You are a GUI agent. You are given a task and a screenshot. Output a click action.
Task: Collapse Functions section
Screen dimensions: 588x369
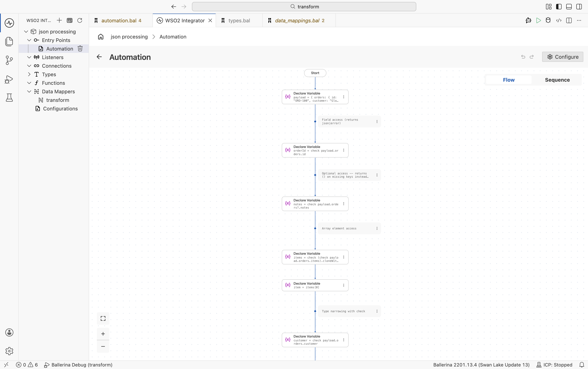(29, 83)
